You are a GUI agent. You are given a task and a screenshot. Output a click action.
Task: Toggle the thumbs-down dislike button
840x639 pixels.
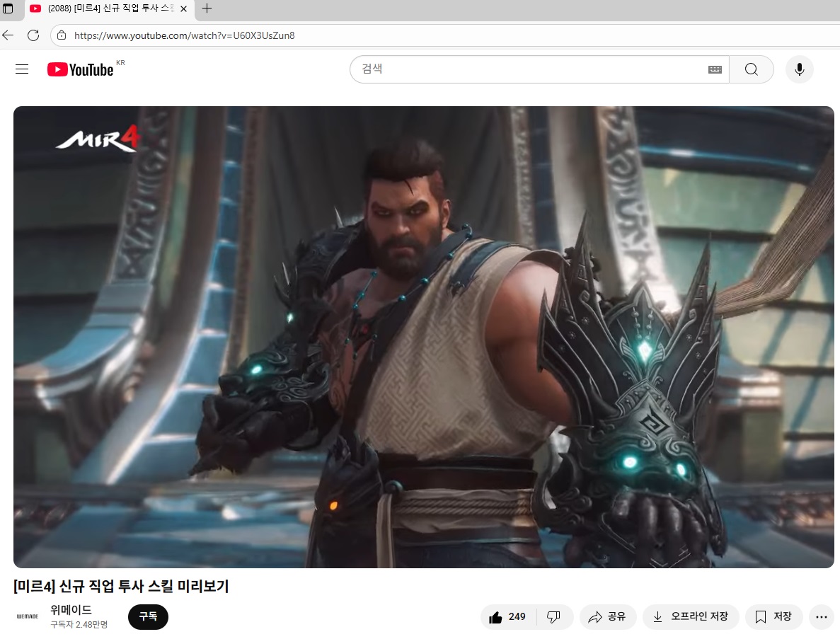(553, 617)
